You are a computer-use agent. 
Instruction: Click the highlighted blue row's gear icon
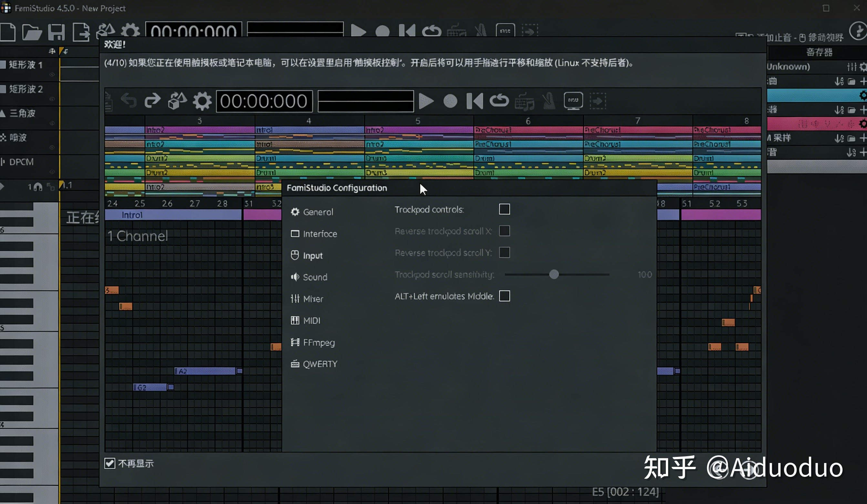[x=863, y=95]
